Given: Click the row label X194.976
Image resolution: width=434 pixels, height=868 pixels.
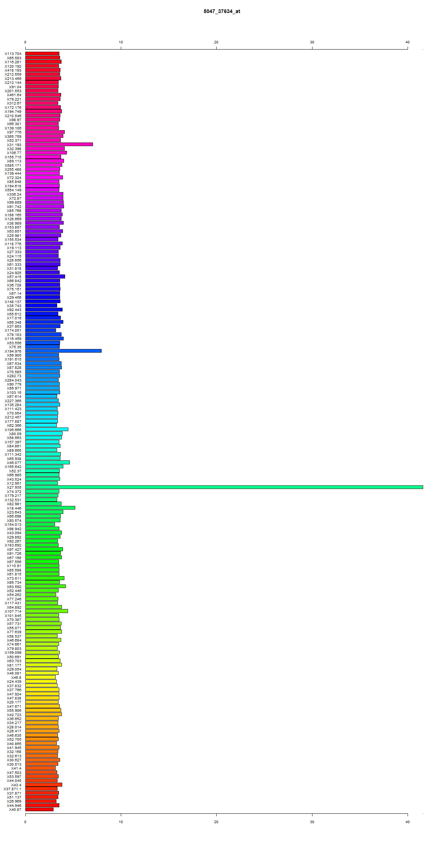Looking at the screenshot, I should (x=13, y=351).
